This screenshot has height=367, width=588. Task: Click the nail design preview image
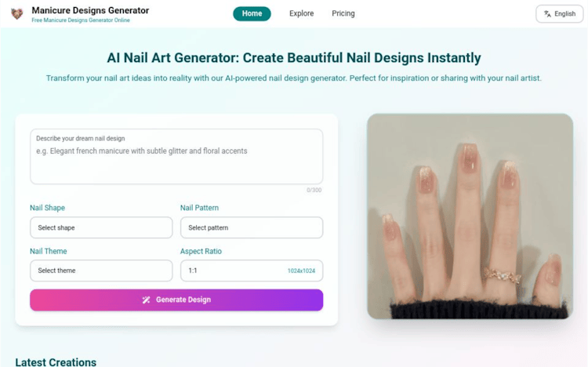pos(470,216)
